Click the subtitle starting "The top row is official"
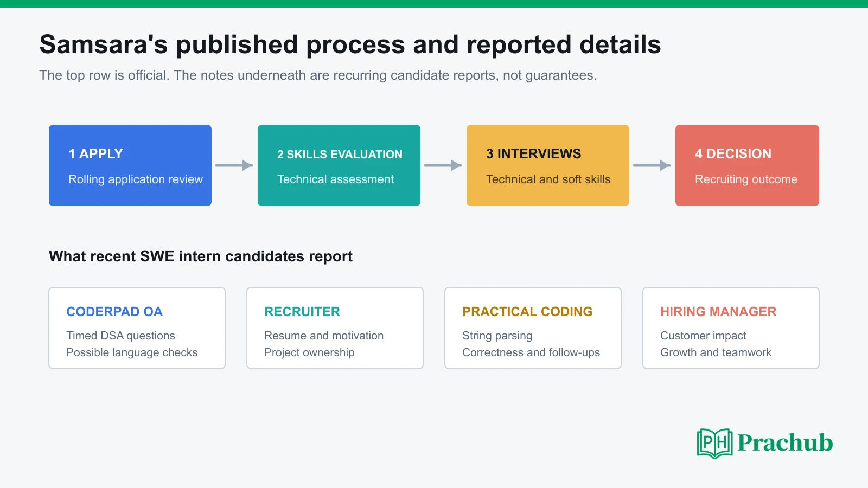868x488 pixels. click(x=318, y=75)
